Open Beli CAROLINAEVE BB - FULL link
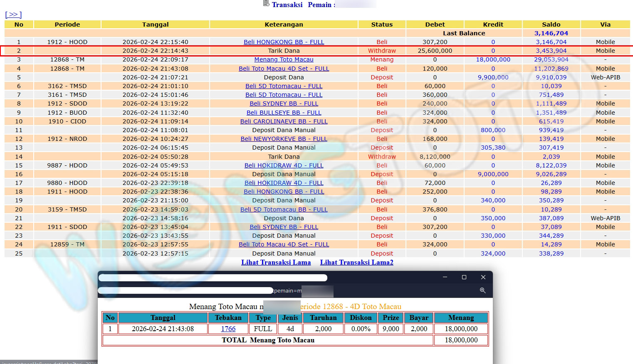This screenshot has height=364, width=633. 284,121
